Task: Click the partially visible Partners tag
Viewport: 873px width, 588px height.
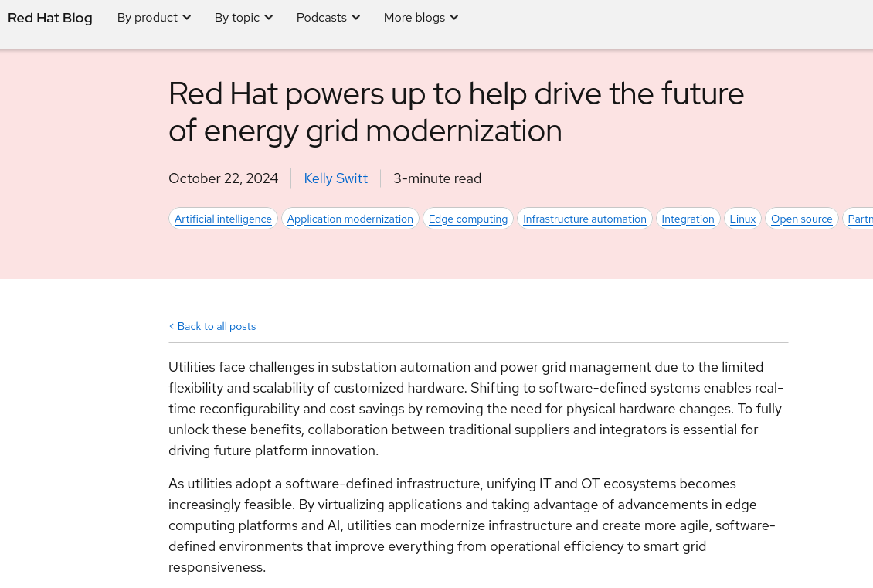Action: (859, 219)
